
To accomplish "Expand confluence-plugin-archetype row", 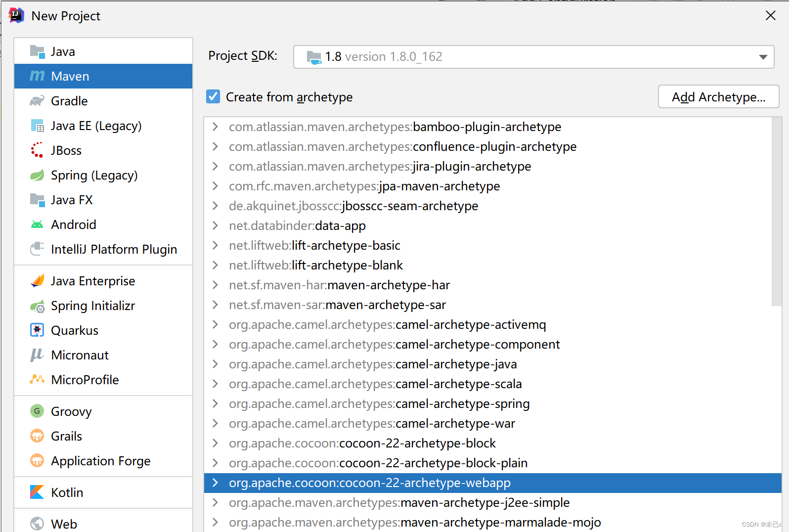I will tap(215, 146).
